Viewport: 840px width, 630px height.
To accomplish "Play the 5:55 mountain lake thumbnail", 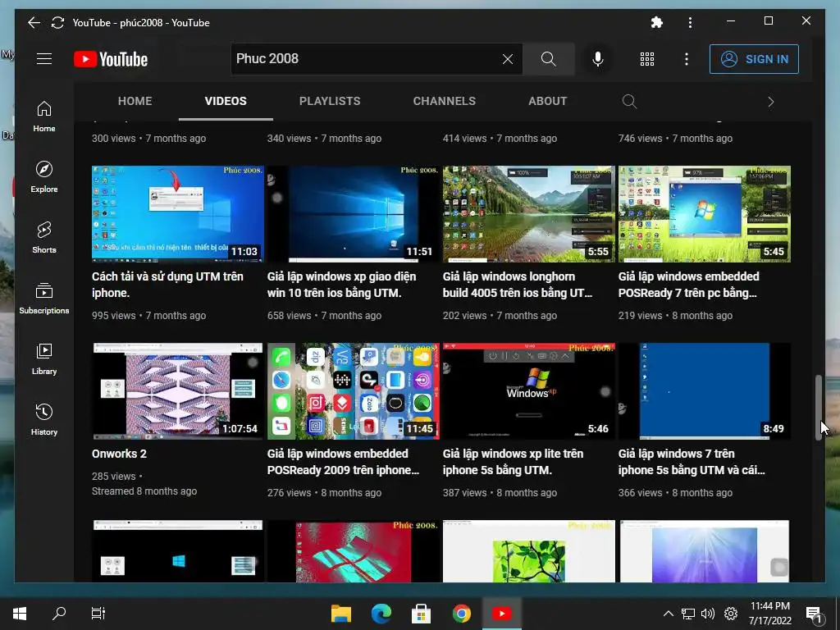I will coord(529,214).
